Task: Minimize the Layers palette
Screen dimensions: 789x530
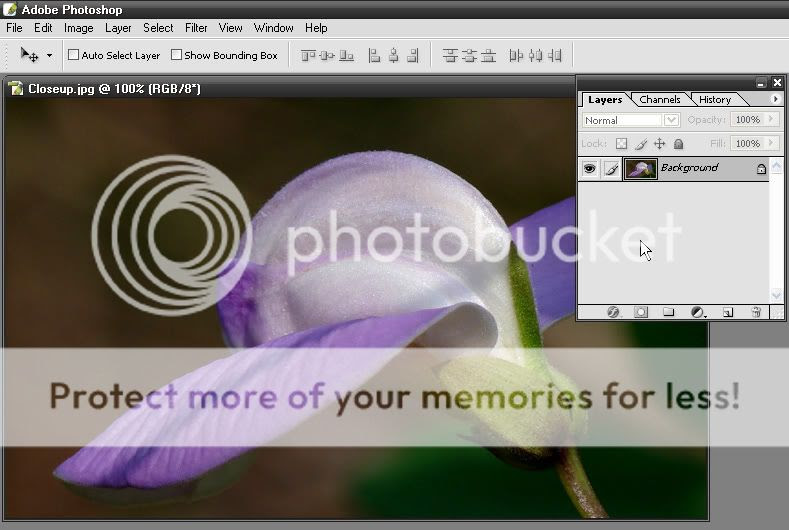Action: (761, 83)
